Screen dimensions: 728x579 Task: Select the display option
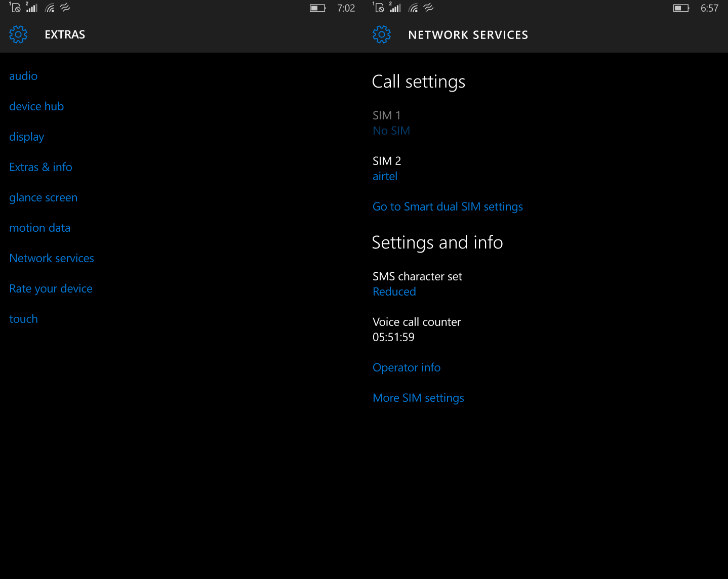(27, 137)
